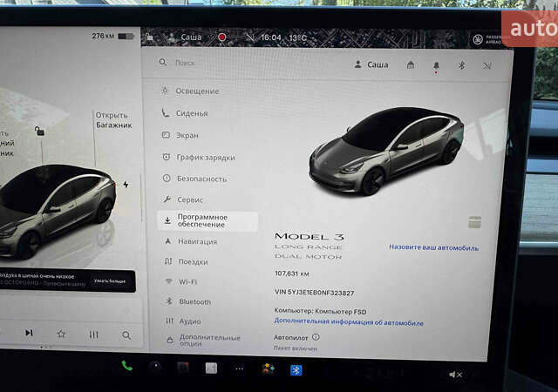Tap the charge port lightning bolt icon

(x=126, y=185)
